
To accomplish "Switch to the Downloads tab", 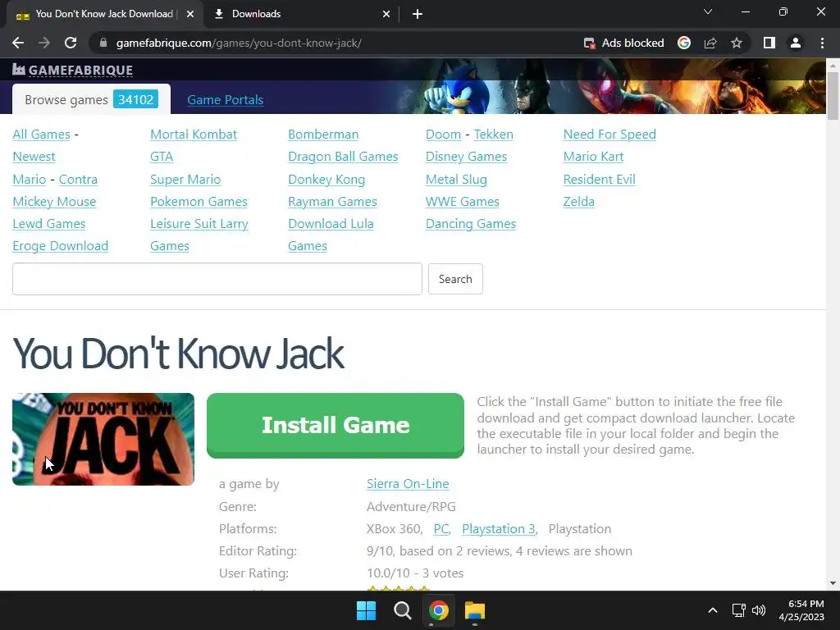I will click(x=302, y=14).
